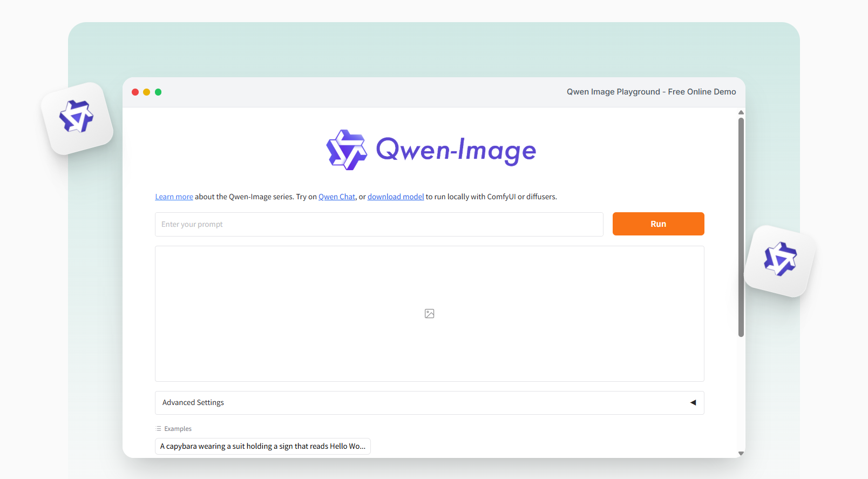The height and width of the screenshot is (479, 868).
Task: Open the Qwen Chat link
Action: 337,197
